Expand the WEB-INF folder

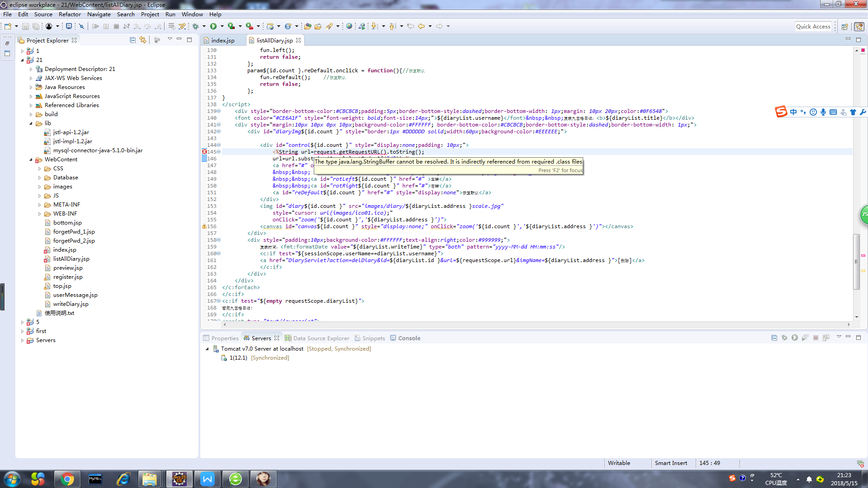point(39,214)
